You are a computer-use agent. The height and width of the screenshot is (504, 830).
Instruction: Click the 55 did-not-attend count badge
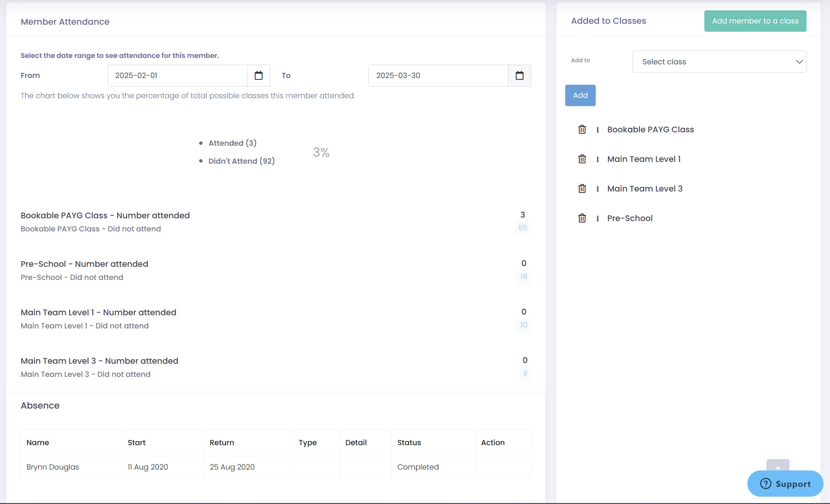click(x=522, y=228)
